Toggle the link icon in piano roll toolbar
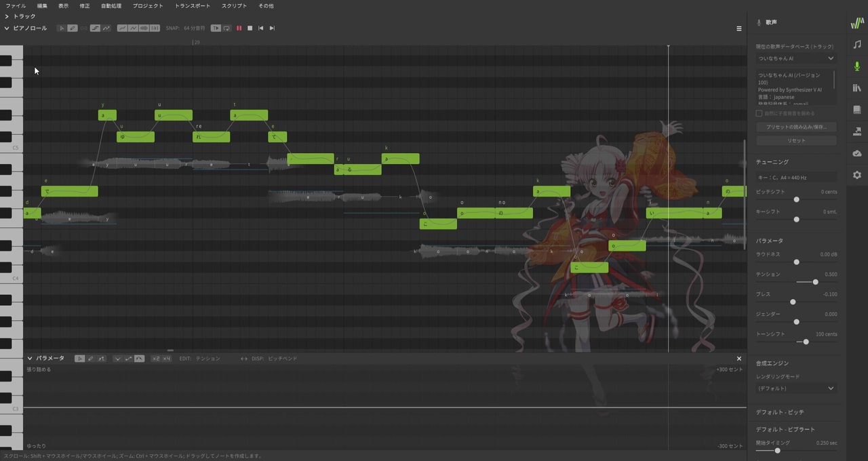The height and width of the screenshot is (461, 868). 84,28
